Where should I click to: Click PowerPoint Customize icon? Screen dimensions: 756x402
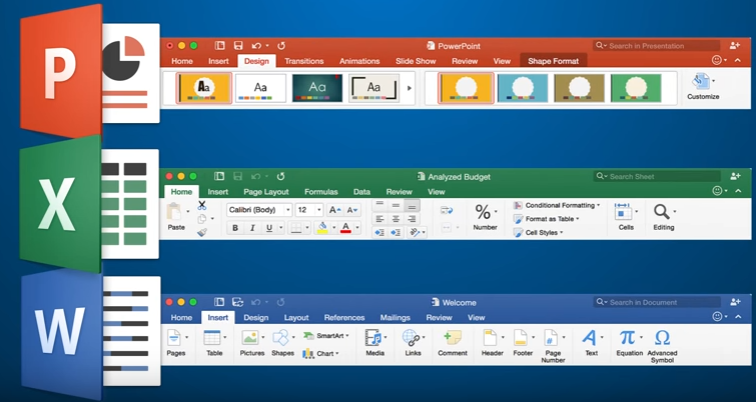[702, 81]
